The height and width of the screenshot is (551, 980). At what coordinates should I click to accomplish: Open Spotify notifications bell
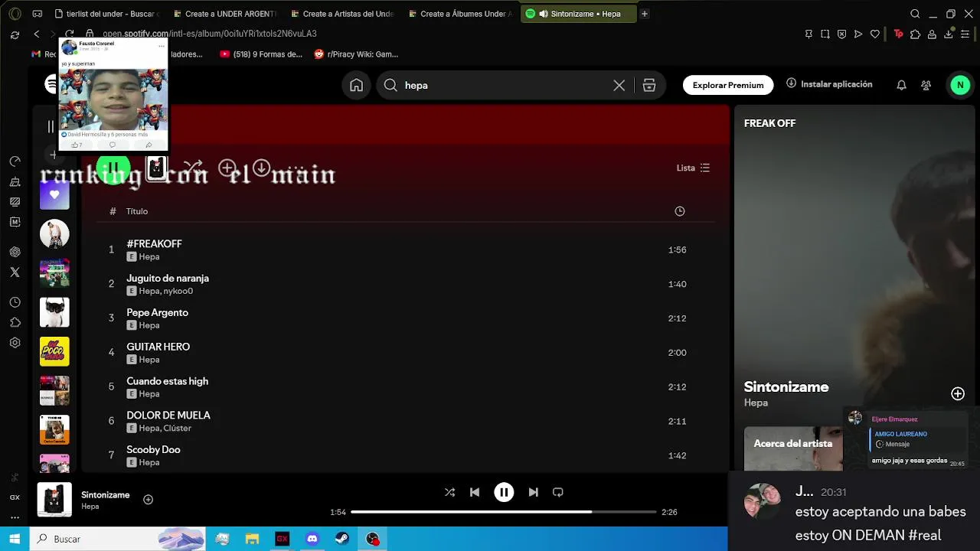click(901, 85)
